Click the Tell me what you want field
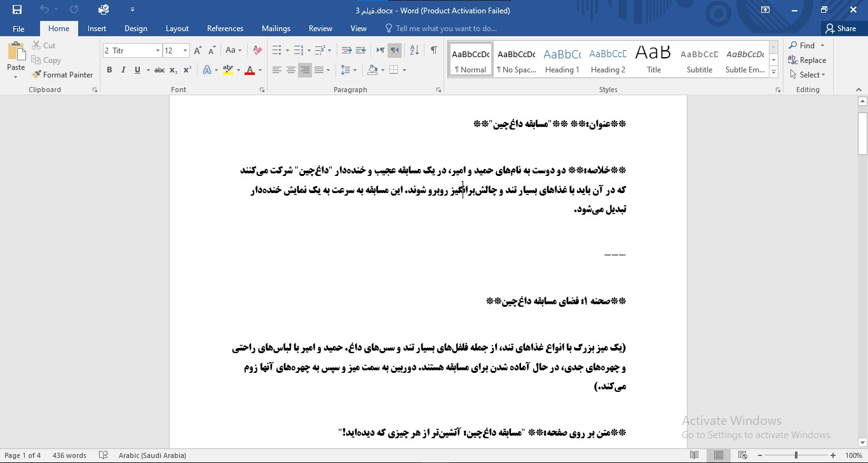The width and height of the screenshot is (868, 463). click(445, 29)
